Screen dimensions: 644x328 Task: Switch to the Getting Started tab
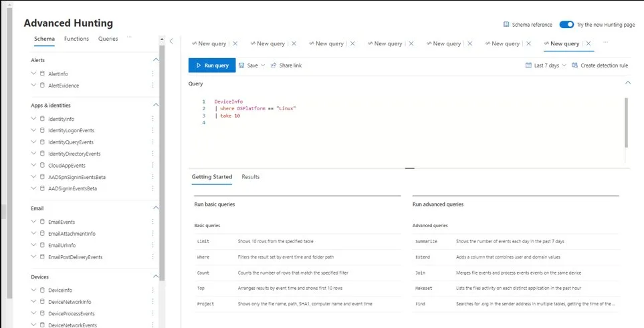tap(212, 177)
